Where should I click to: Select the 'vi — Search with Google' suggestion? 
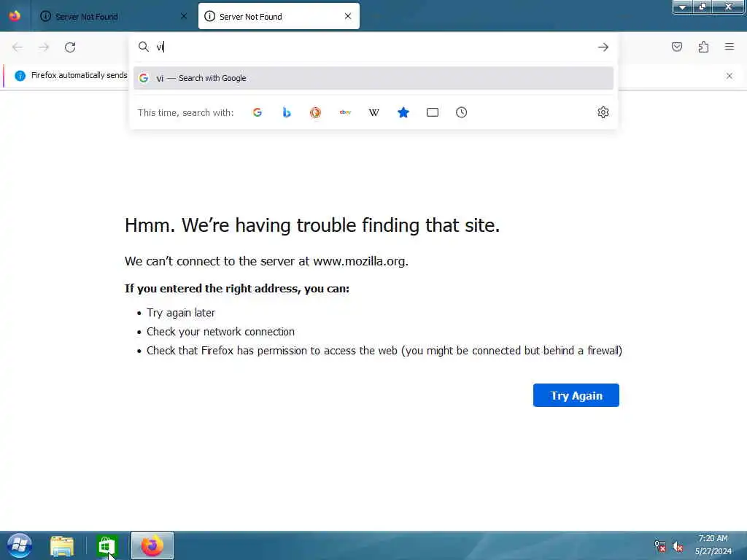click(373, 78)
